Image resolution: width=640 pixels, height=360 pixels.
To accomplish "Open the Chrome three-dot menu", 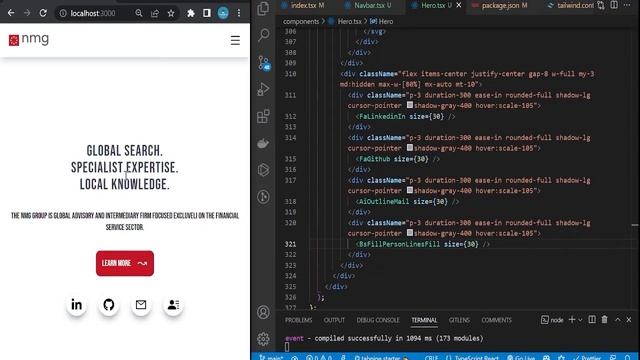I will coord(239,13).
